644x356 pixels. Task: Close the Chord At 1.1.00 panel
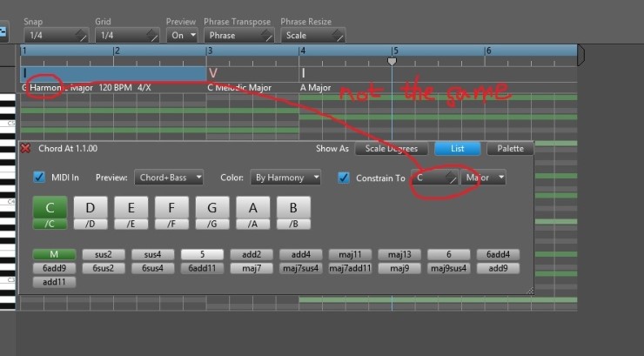tap(25, 148)
